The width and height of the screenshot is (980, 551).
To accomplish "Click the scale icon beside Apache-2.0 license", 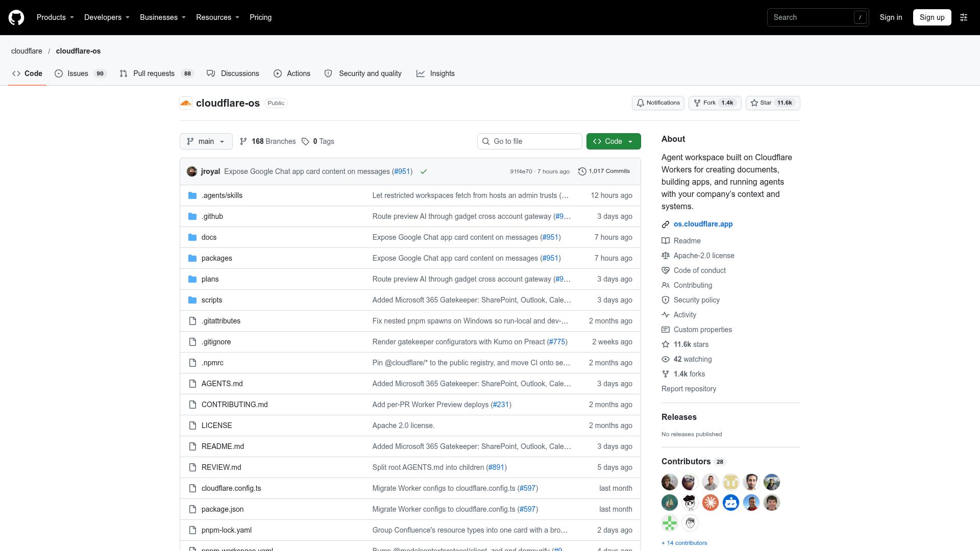I will pos(666,256).
